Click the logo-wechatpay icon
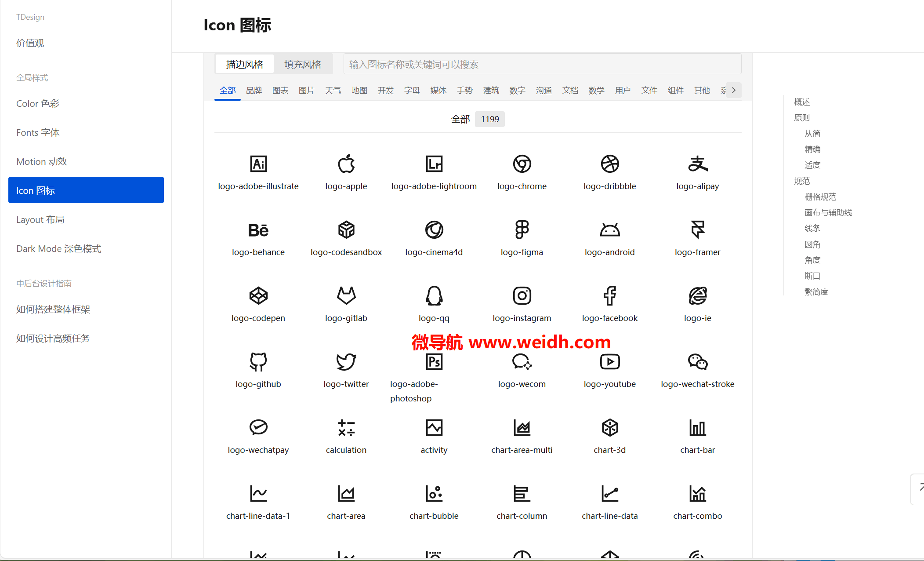 258,427
